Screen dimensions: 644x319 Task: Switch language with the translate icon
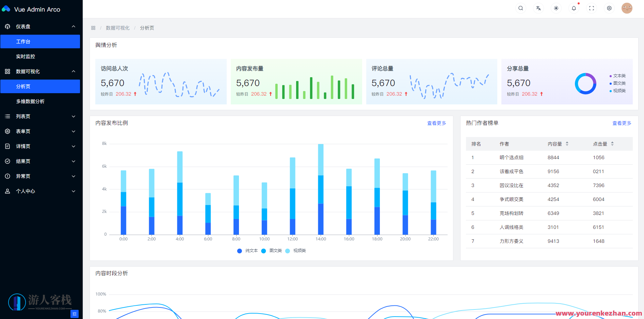[x=538, y=8]
